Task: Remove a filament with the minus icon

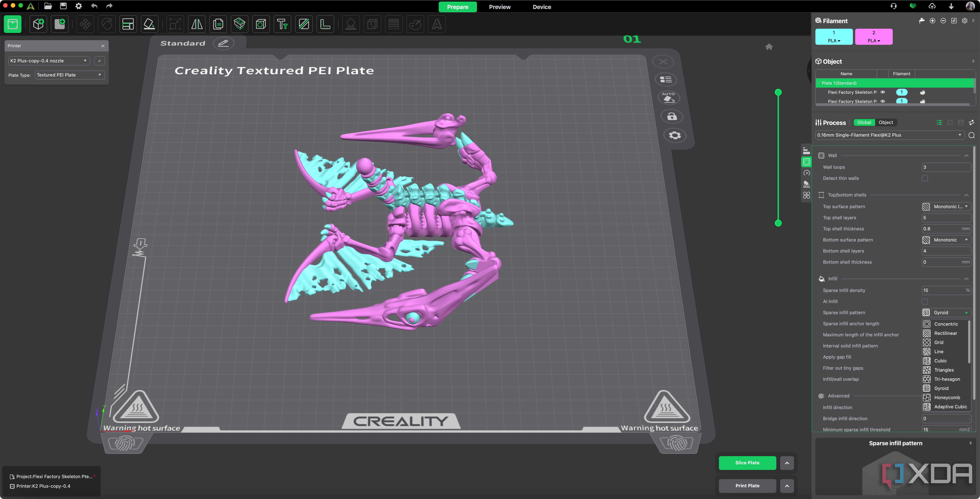Action: point(943,21)
